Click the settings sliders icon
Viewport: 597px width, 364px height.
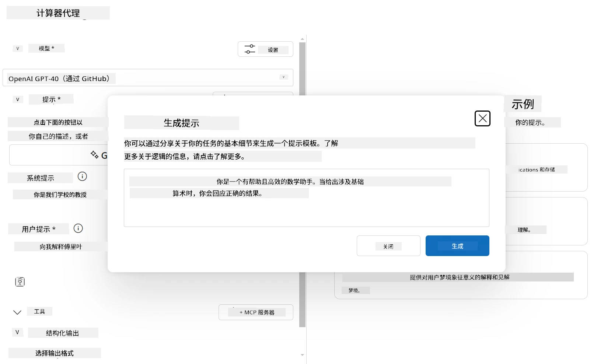(x=250, y=49)
